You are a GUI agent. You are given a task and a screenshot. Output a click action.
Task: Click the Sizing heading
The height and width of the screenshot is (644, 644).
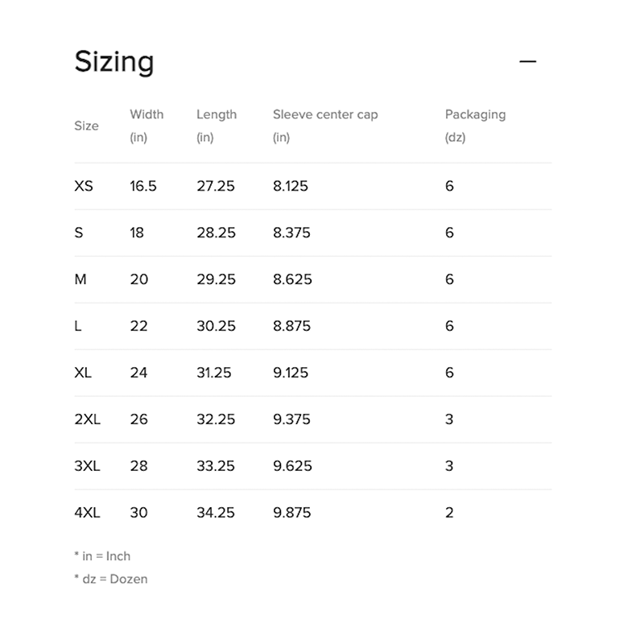coord(114,62)
